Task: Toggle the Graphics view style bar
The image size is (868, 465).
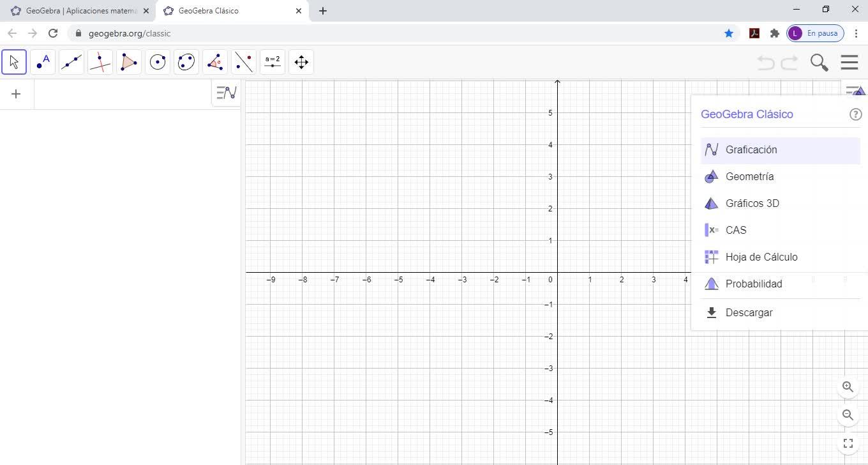Action: pos(856,91)
